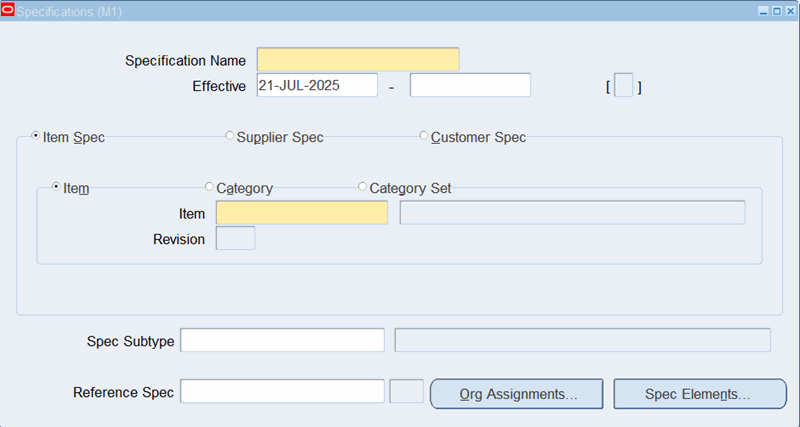Screen dimensions: 800x427
Task: Switch to Customer Spec option
Action: coord(424,136)
